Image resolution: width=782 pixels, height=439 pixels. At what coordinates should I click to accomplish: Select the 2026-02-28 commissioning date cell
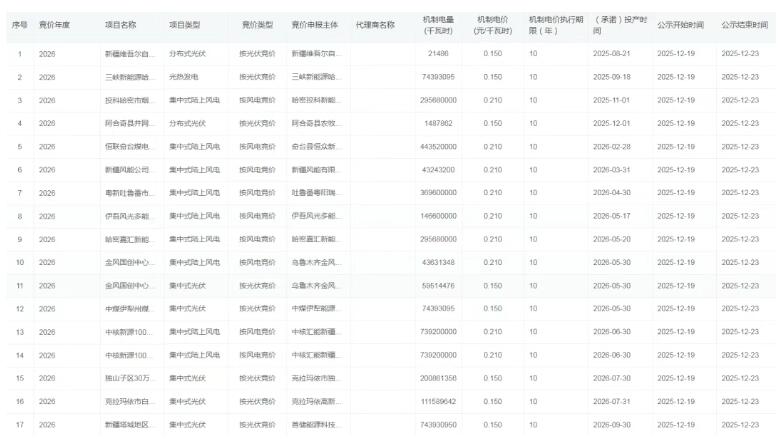[612, 146]
